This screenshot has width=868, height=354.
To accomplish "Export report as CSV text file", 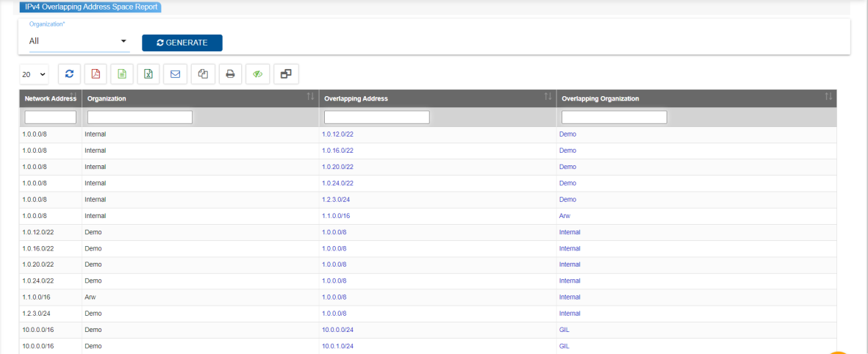I will coord(122,74).
